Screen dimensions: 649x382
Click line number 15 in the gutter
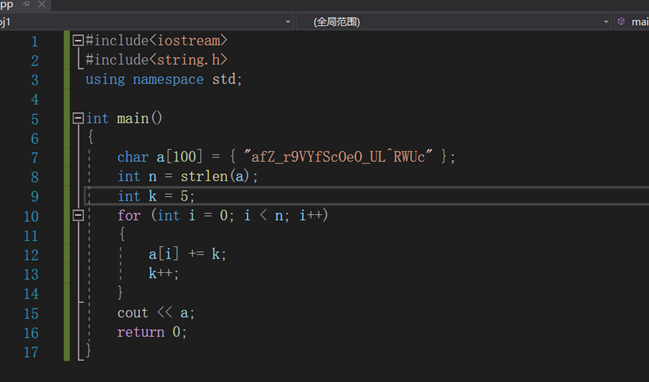click(31, 313)
